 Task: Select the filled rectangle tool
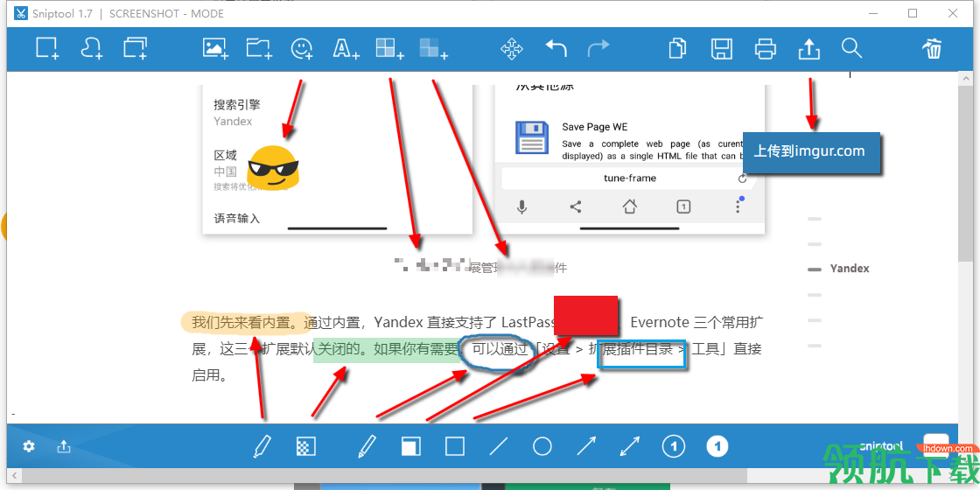tap(411, 446)
